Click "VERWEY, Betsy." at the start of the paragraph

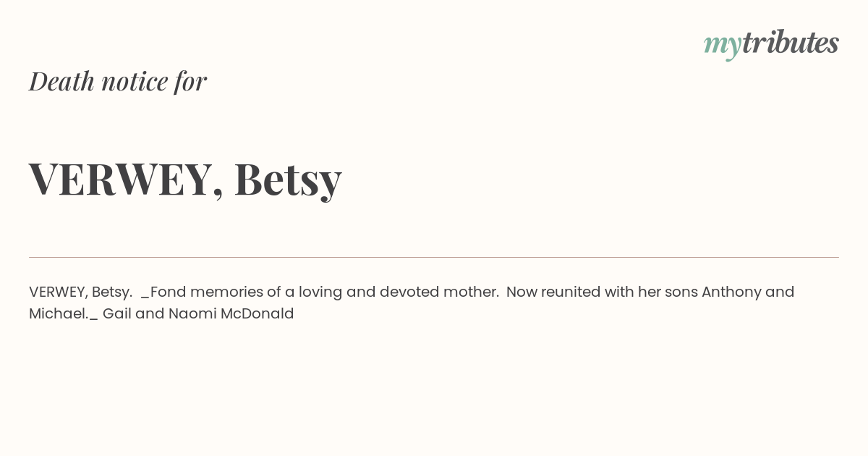click(x=80, y=292)
